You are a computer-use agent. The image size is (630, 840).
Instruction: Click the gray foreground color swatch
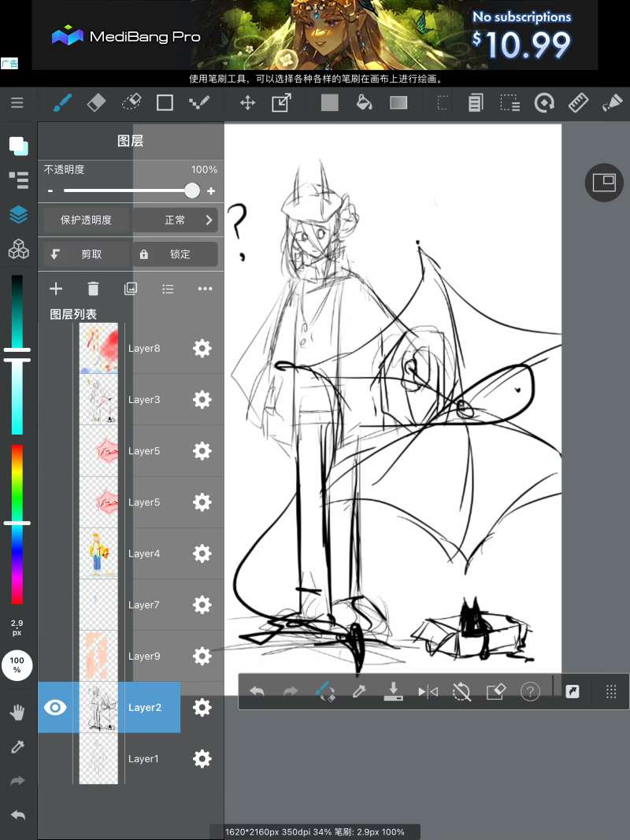click(329, 102)
